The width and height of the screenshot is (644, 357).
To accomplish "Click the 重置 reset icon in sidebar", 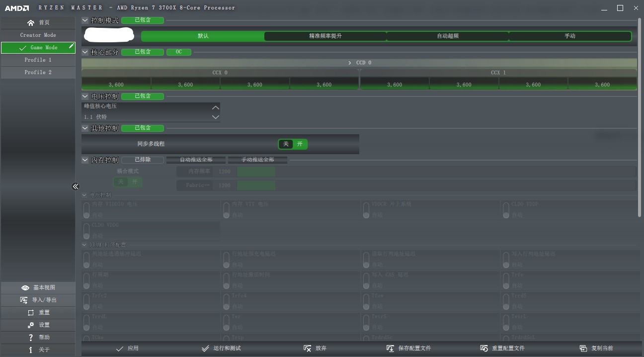I will coord(31,313).
